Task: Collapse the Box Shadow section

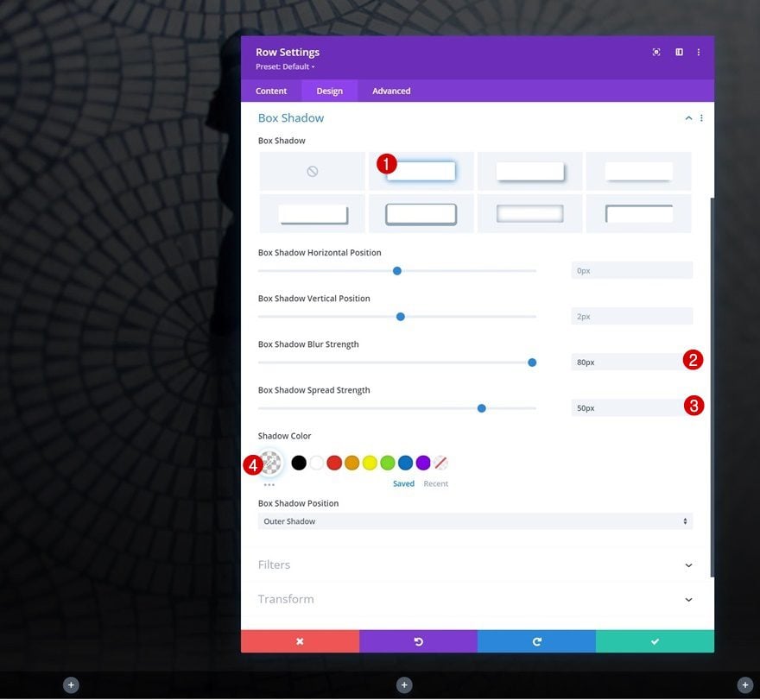Action: click(x=688, y=118)
